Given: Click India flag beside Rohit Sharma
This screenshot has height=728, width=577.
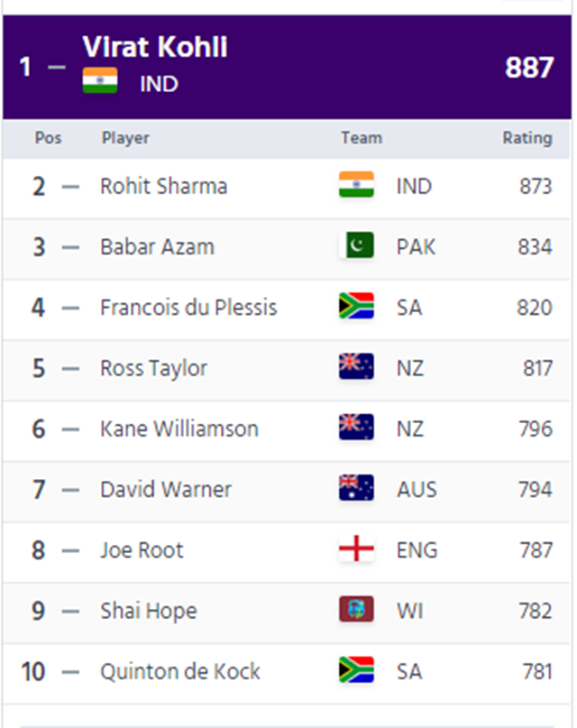Looking at the screenshot, I should tap(356, 185).
